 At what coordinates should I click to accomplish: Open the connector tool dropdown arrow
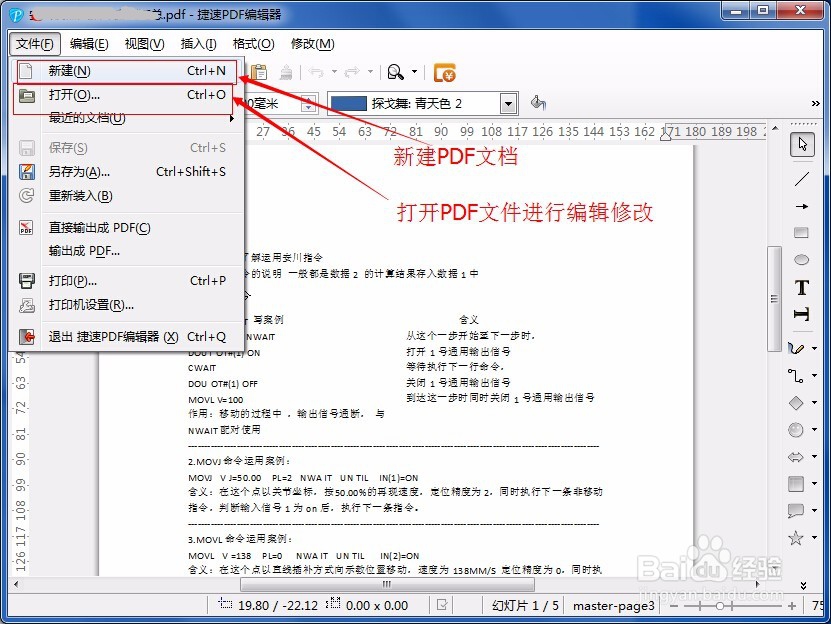(x=815, y=375)
